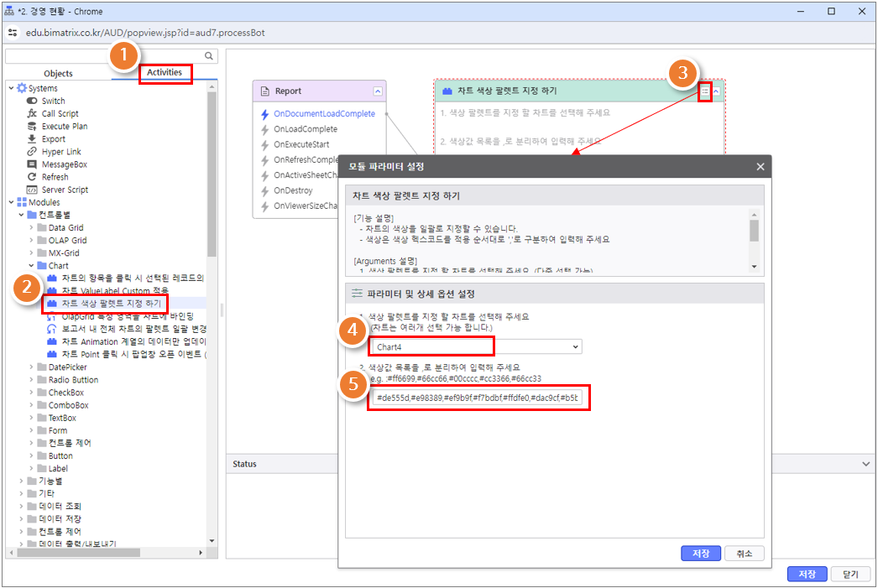This screenshot has height=588, width=878.
Task: Open the Chart4 chart selection dropdown
Action: (x=477, y=347)
